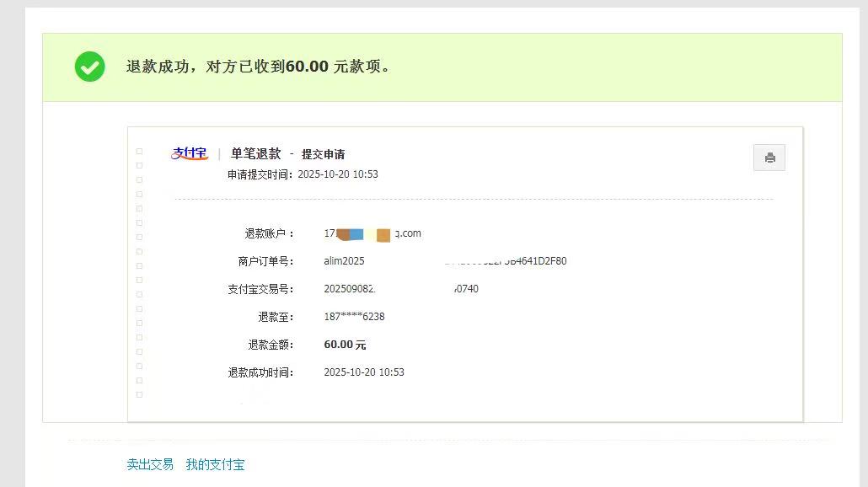Select the refund amount 60.00 元
The height and width of the screenshot is (487, 868).
click(x=344, y=345)
